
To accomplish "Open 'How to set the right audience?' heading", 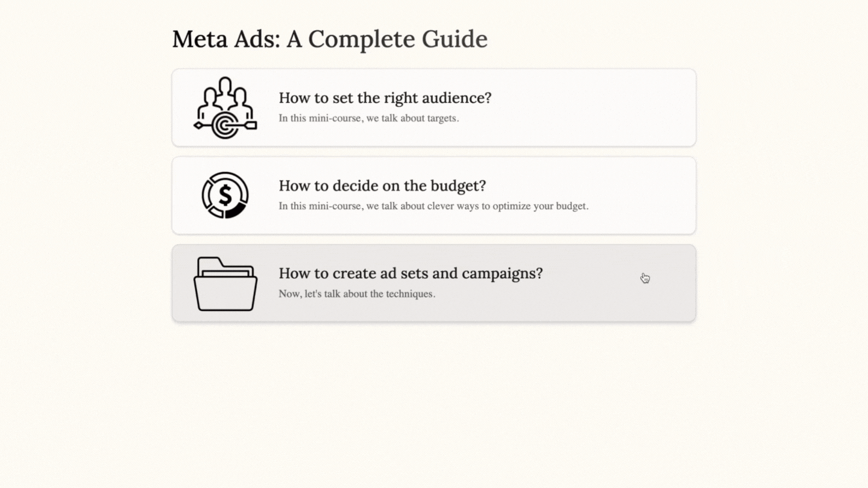I will pos(385,98).
